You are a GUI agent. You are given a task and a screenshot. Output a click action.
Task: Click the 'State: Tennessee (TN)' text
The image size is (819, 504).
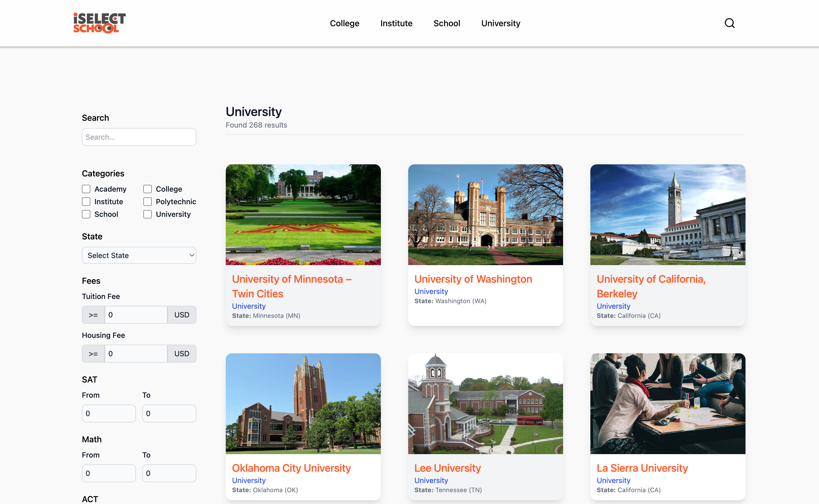pyautogui.click(x=448, y=490)
